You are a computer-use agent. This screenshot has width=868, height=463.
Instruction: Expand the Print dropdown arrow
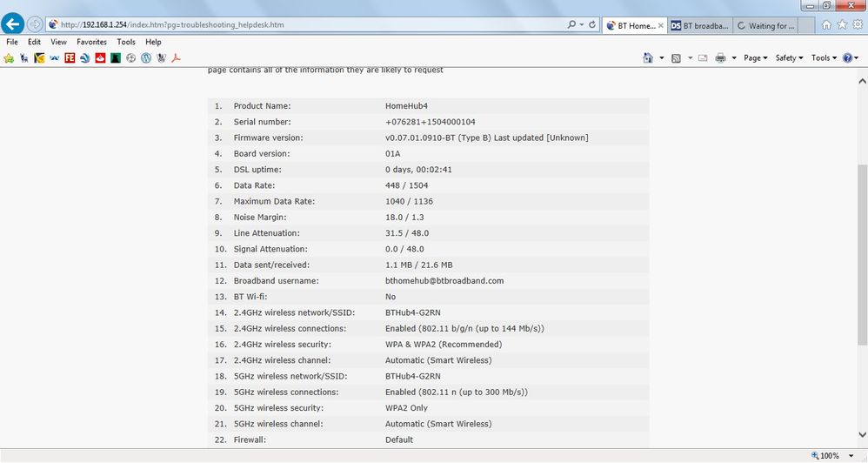coord(734,57)
